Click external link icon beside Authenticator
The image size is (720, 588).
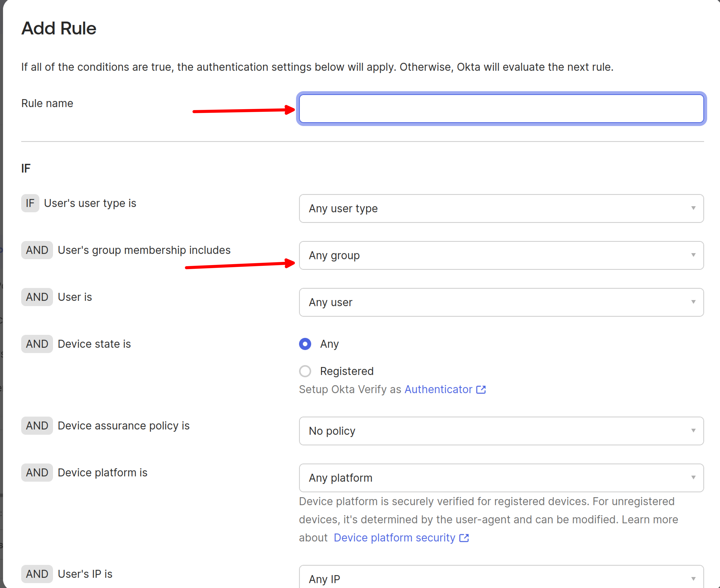481,390
